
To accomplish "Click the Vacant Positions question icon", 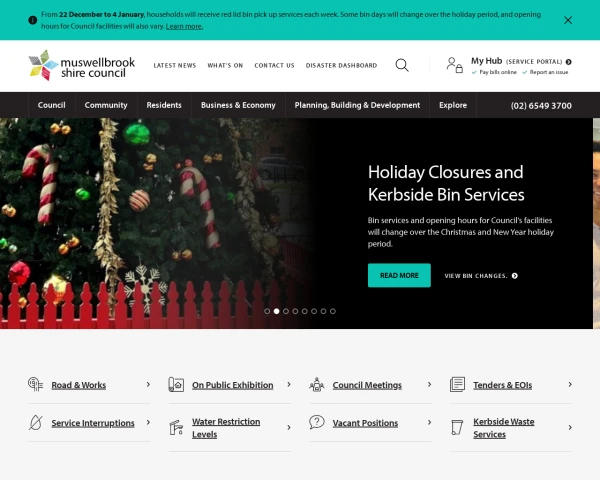I will coord(317,422).
